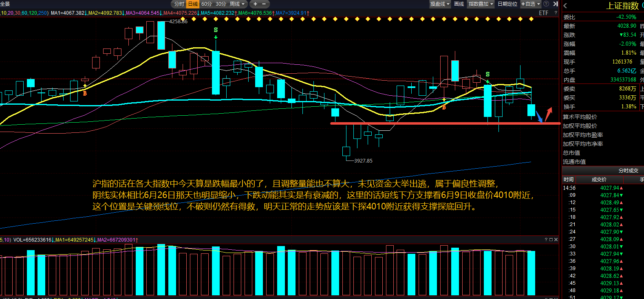This screenshot has width=644, height=299.
Task: Click 加权平均市净率 row
Action: click(x=603, y=144)
